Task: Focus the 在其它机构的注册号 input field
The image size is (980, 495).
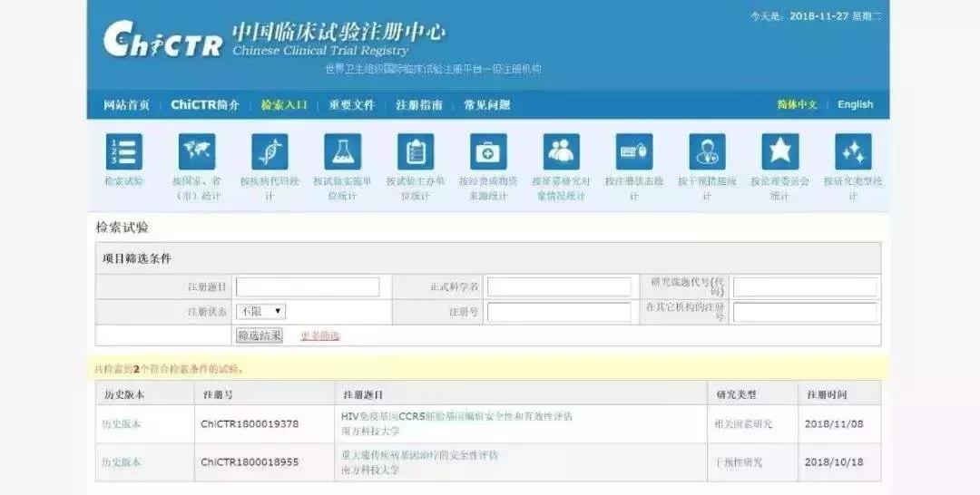Action: pyautogui.click(x=805, y=312)
